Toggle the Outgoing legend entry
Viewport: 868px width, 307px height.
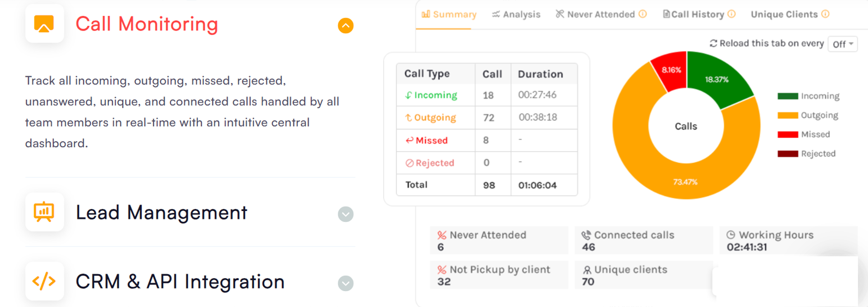click(808, 115)
